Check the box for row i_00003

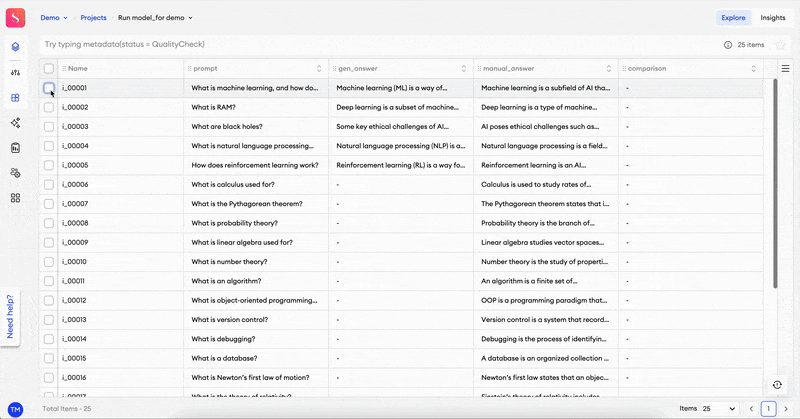click(48, 127)
